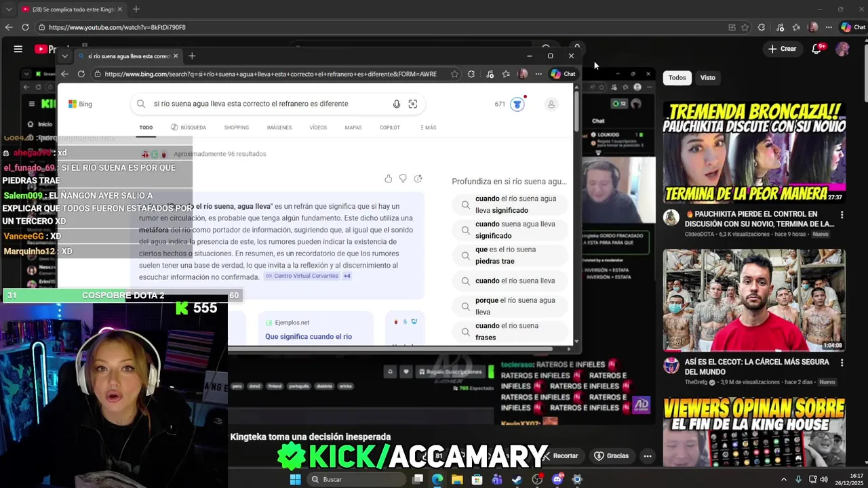Image resolution: width=868 pixels, height=488 pixels.
Task: Open 'Así es el CECOT' video thumbnail
Action: click(x=754, y=300)
